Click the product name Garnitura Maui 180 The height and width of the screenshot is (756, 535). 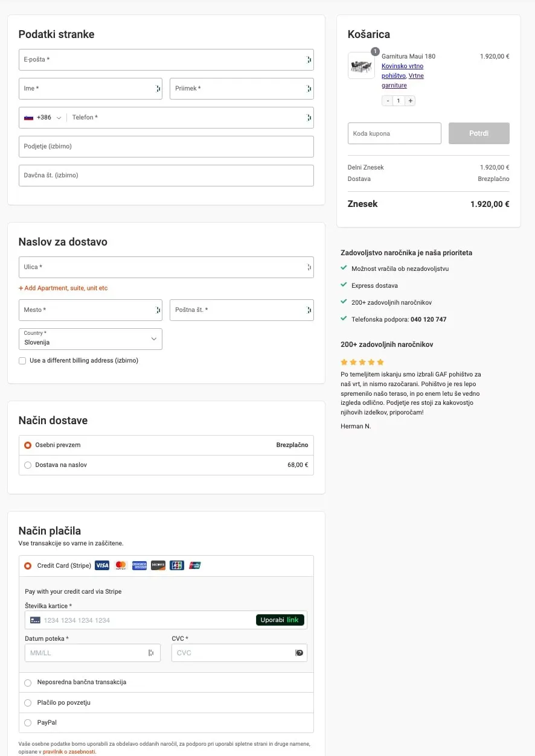[x=408, y=56]
